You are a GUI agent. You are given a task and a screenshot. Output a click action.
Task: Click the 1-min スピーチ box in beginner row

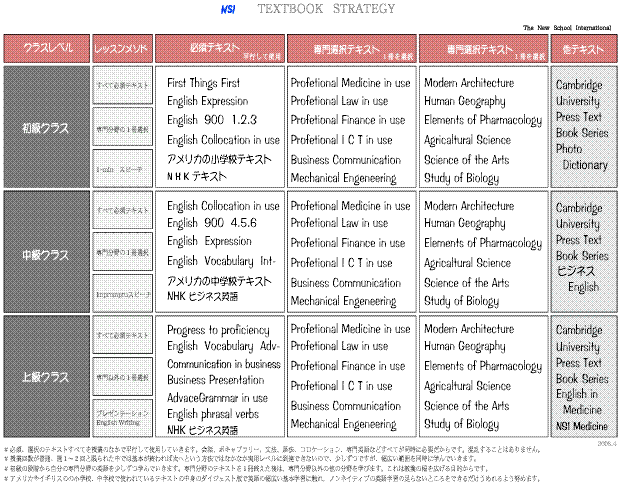point(121,169)
